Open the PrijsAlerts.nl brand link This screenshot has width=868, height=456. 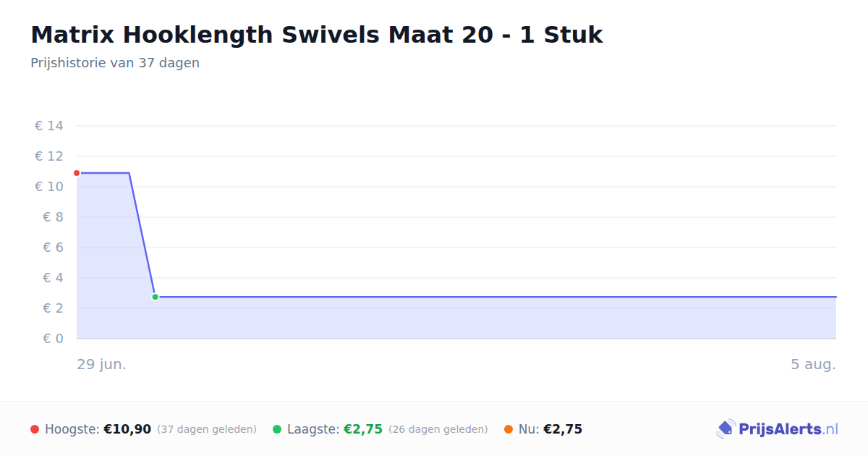[x=778, y=429]
